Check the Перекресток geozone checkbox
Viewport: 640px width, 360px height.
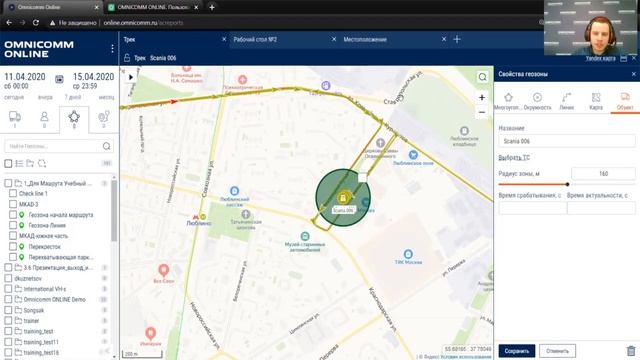(x=13, y=247)
